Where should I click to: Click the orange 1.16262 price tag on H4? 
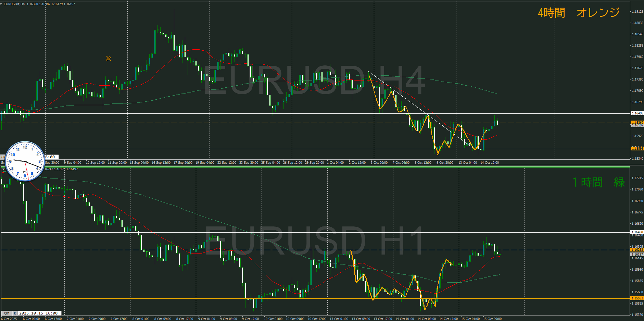point(637,122)
